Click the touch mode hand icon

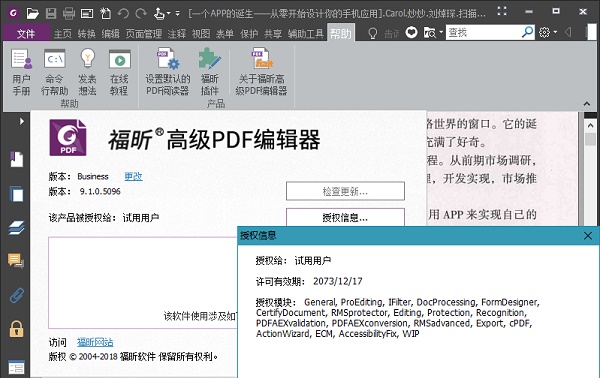click(x=159, y=14)
